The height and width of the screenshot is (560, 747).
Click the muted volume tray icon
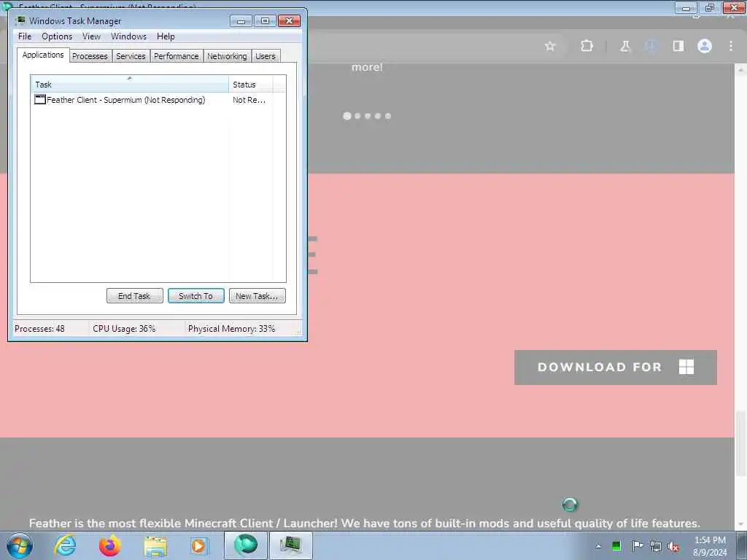point(673,547)
